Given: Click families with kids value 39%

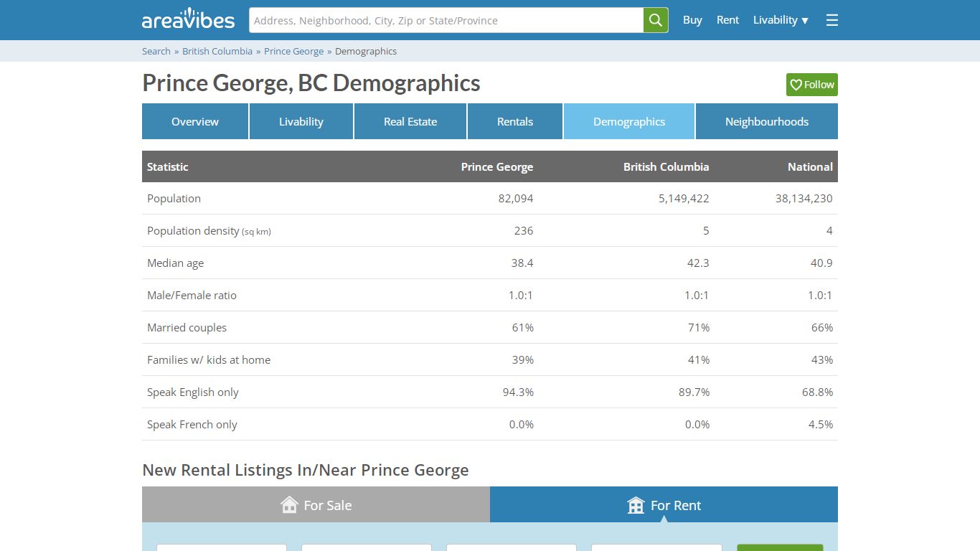Looking at the screenshot, I should 523,359.
